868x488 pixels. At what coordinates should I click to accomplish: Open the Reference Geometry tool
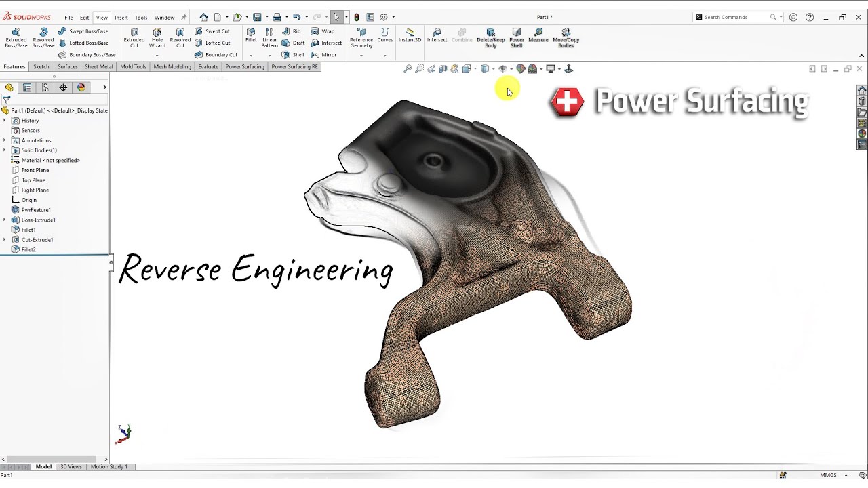point(361,38)
